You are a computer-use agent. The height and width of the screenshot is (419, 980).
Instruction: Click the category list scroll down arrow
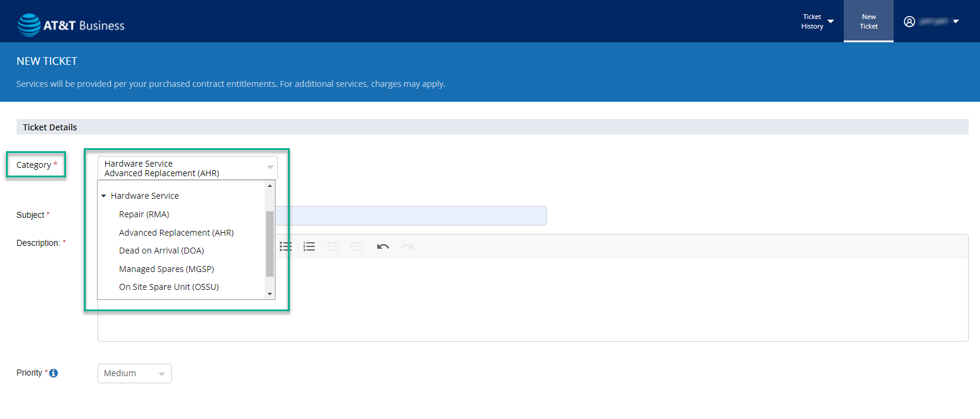tap(270, 294)
